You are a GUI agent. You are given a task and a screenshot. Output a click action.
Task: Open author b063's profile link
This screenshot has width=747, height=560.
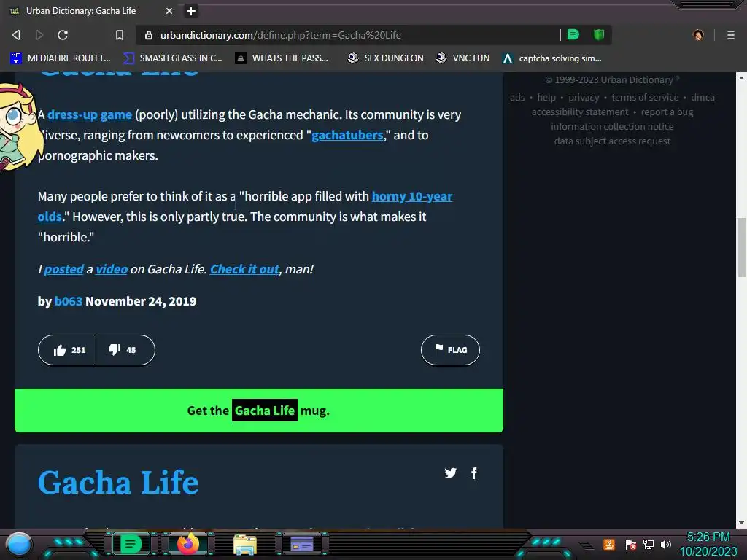(68, 301)
